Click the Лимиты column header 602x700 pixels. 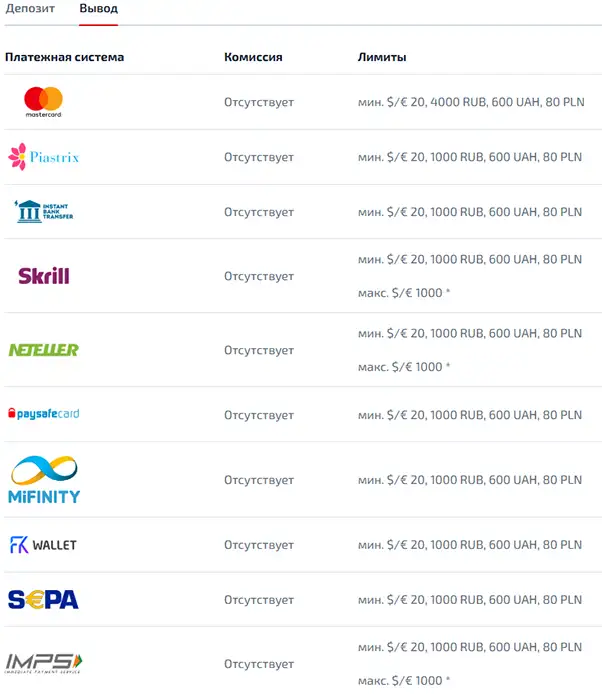[382, 57]
